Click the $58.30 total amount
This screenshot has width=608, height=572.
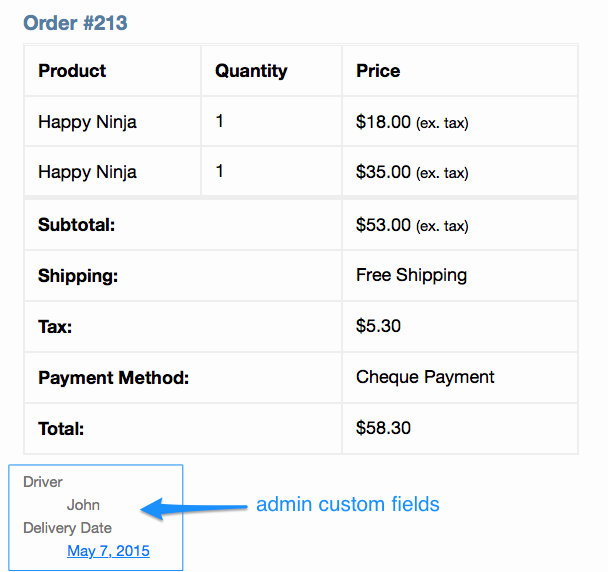coord(383,428)
